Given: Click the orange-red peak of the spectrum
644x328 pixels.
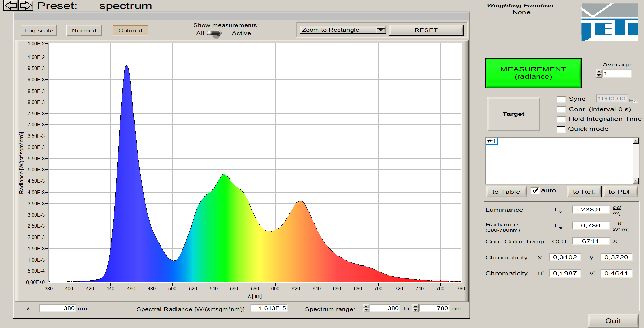Looking at the screenshot, I should coord(300,202).
